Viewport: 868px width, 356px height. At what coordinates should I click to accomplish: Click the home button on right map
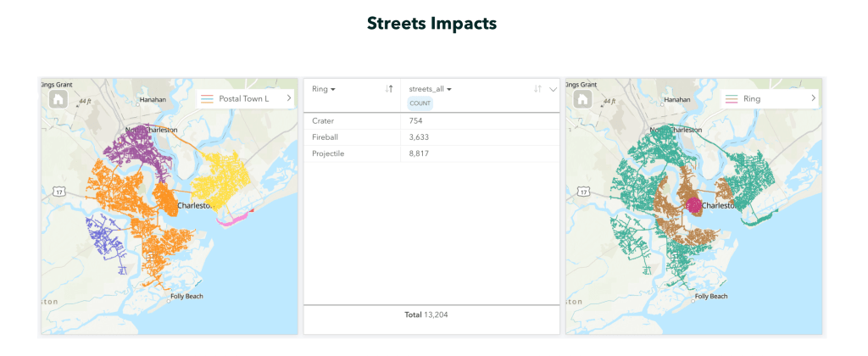coord(582,99)
